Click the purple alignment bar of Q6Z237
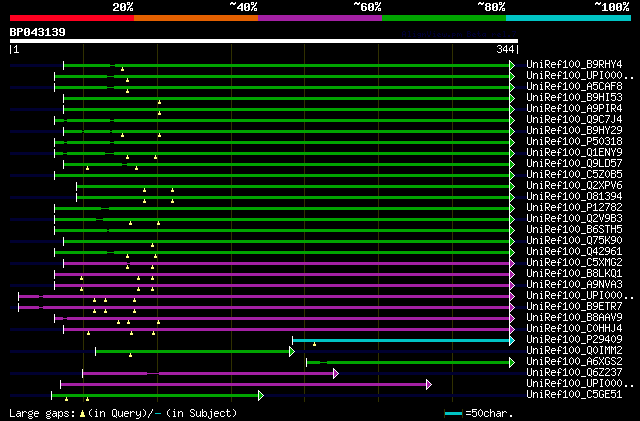This screenshot has width=640, height=421. point(208,374)
